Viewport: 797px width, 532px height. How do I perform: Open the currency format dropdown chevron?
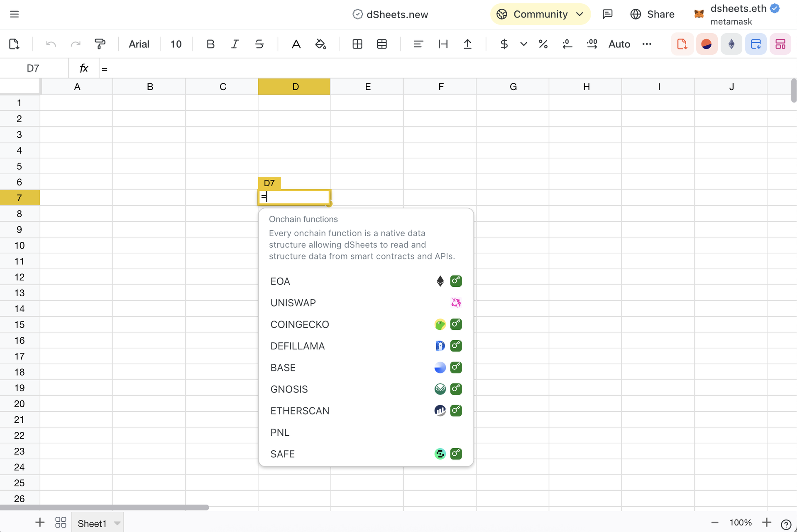pyautogui.click(x=523, y=44)
